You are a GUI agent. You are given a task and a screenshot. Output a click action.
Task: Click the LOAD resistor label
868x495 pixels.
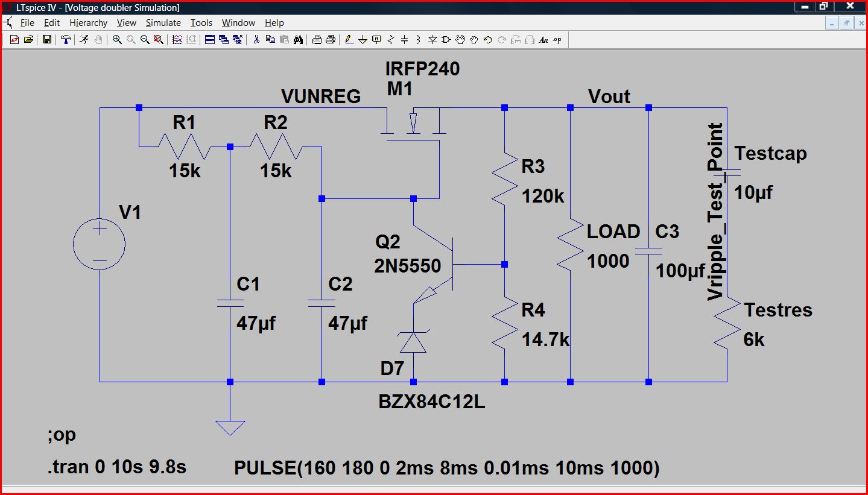tap(613, 232)
